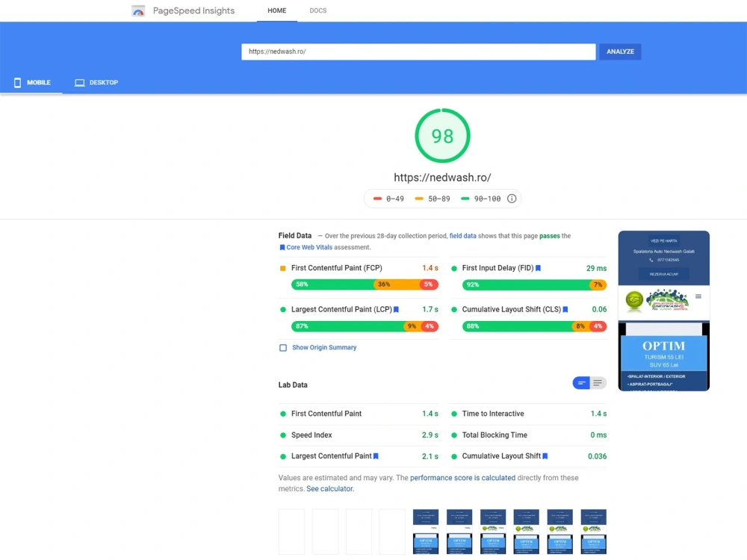Image resolution: width=747 pixels, height=560 pixels.
Task: Click the ANALYZE button
Action: [x=620, y=52]
